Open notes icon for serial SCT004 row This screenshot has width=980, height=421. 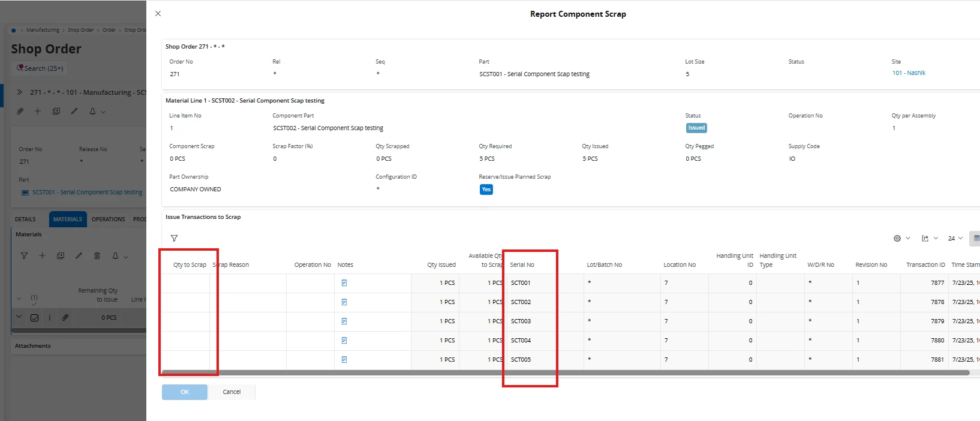tap(344, 340)
